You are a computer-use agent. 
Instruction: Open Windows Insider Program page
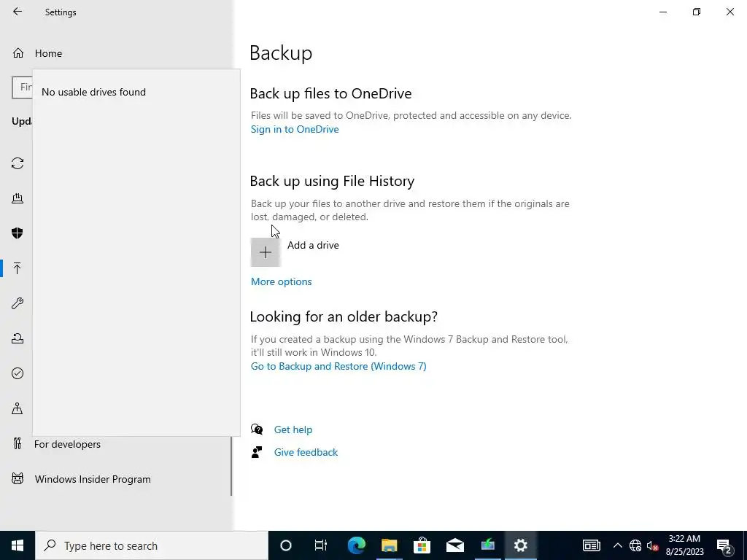point(93,479)
